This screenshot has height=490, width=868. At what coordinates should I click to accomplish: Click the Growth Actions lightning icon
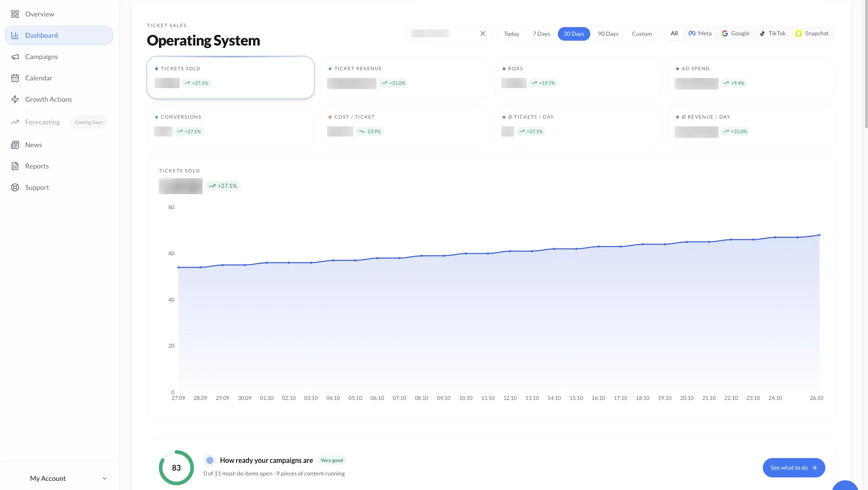point(15,99)
